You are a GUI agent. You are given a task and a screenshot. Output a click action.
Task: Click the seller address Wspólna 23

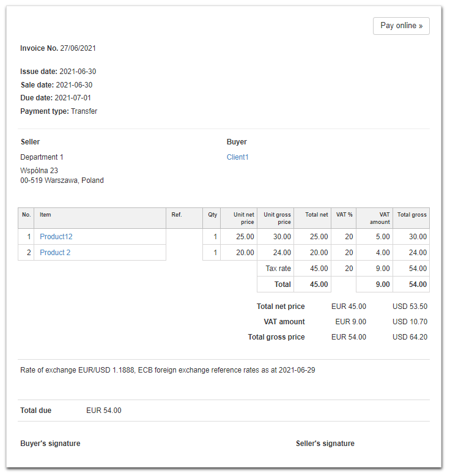[x=39, y=171]
